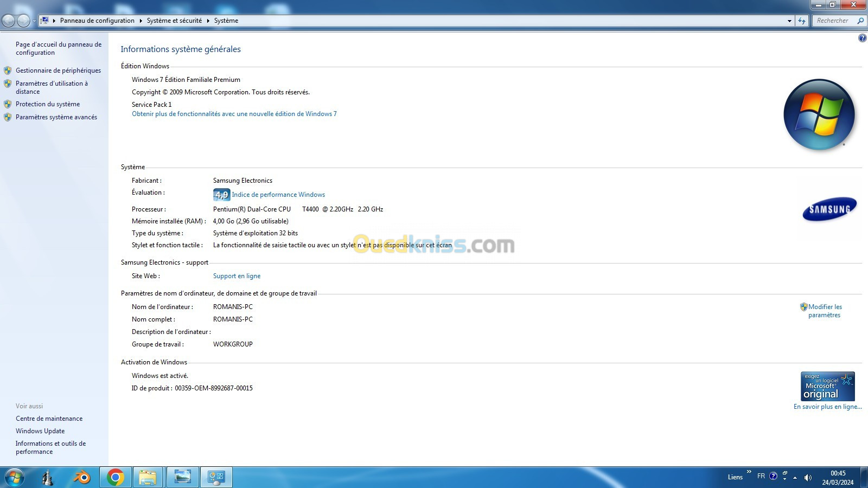Launch Chess Titans from the taskbar
The width and height of the screenshot is (868, 488).
(48, 478)
